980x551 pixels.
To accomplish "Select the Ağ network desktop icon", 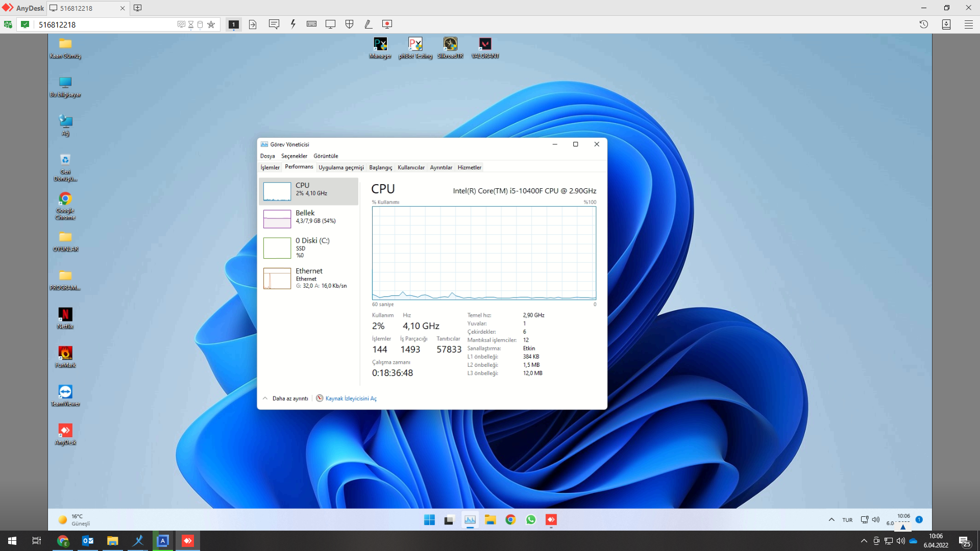I will point(65,126).
